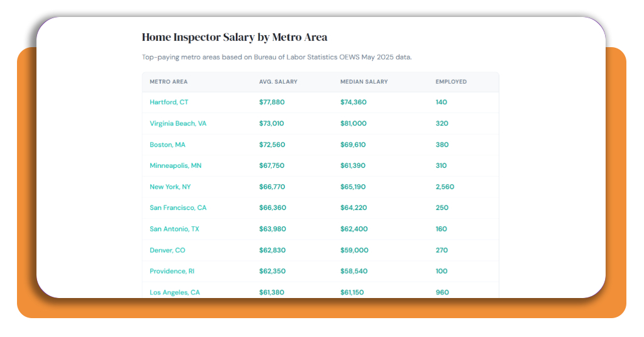Select Hartford's employed value 140
Viewport: 644px width, 337px height.
(x=441, y=102)
